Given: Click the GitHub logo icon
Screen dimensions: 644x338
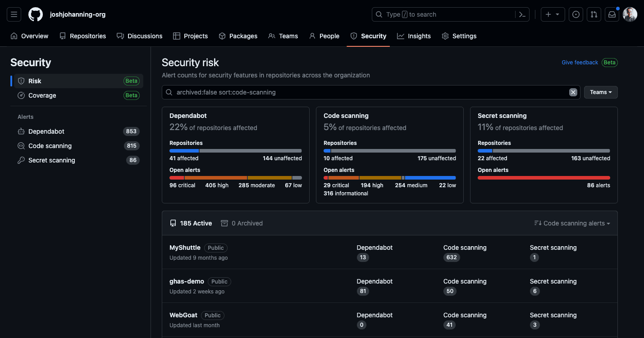Looking at the screenshot, I should [36, 14].
